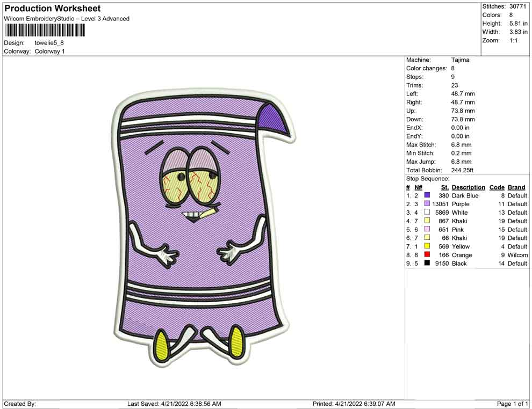The image size is (532, 409).
Task: Click the White color swatch in the stop sequence
Action: (x=427, y=212)
